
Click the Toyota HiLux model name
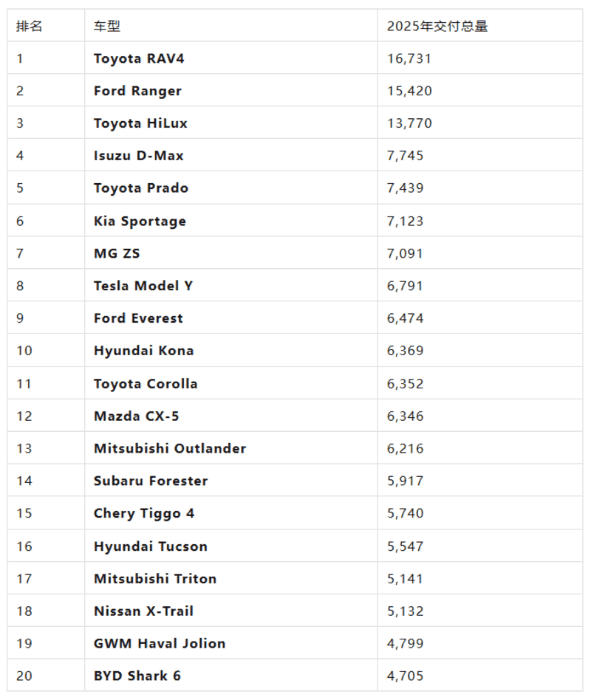point(140,123)
